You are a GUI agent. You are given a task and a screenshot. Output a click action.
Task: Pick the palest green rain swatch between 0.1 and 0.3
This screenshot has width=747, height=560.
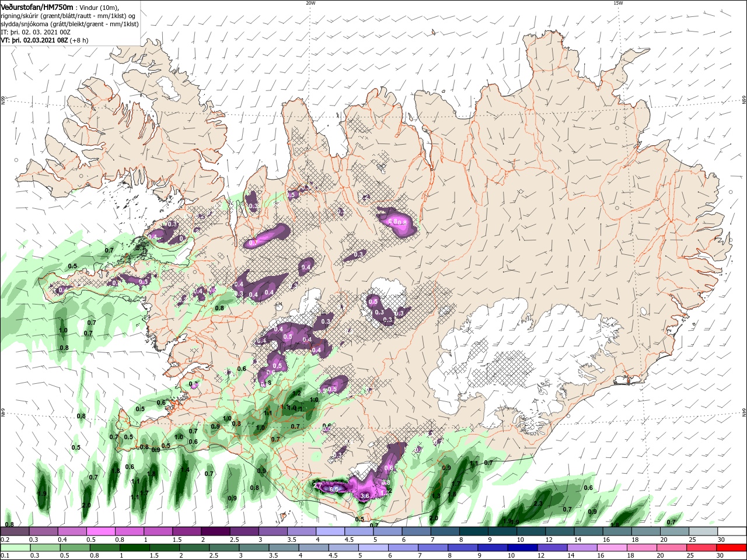coord(15,548)
